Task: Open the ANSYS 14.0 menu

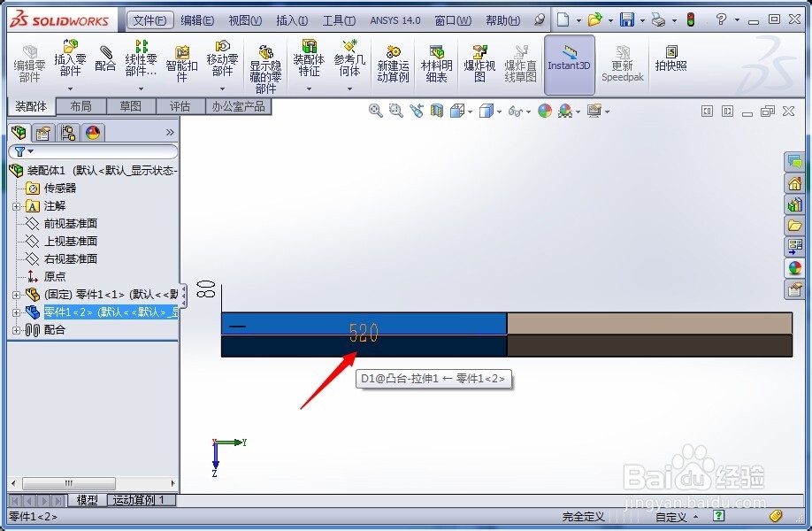Action: pyautogui.click(x=395, y=20)
